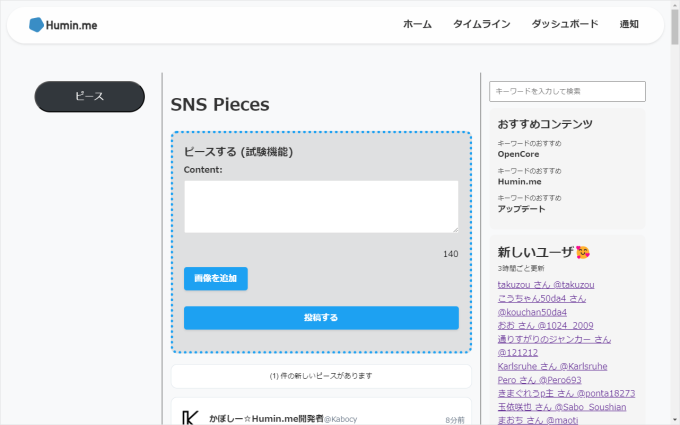Image resolution: width=680 pixels, height=425 pixels.
Task: Submit with the 投稿する button
Action: [321, 318]
